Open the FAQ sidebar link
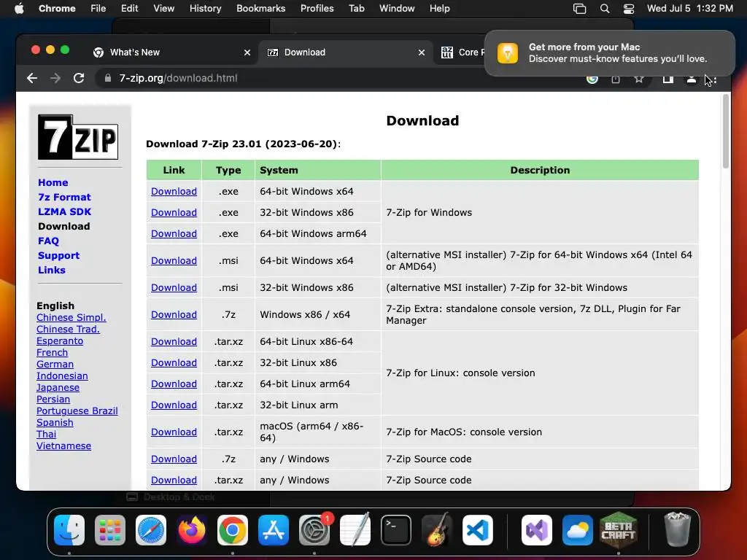This screenshot has height=560, width=747. coord(49,241)
